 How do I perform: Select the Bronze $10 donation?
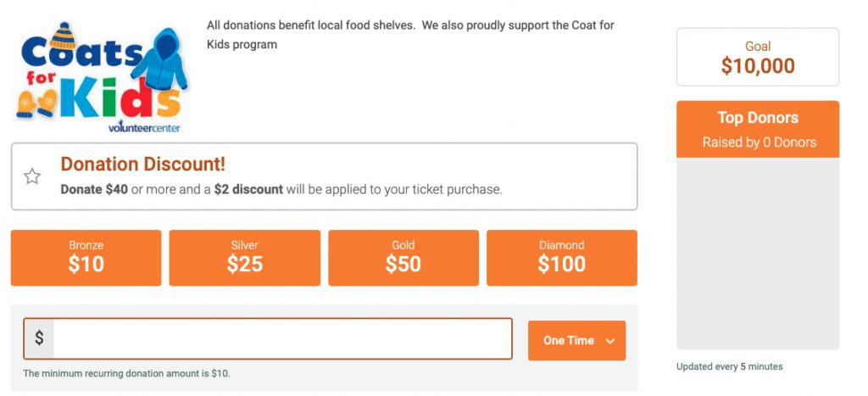86,258
